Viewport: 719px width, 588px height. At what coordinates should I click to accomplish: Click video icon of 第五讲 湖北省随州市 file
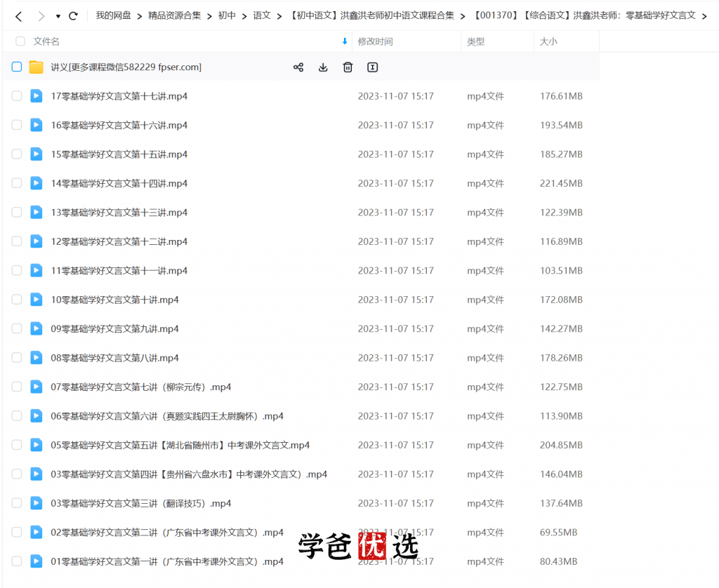[x=37, y=445]
